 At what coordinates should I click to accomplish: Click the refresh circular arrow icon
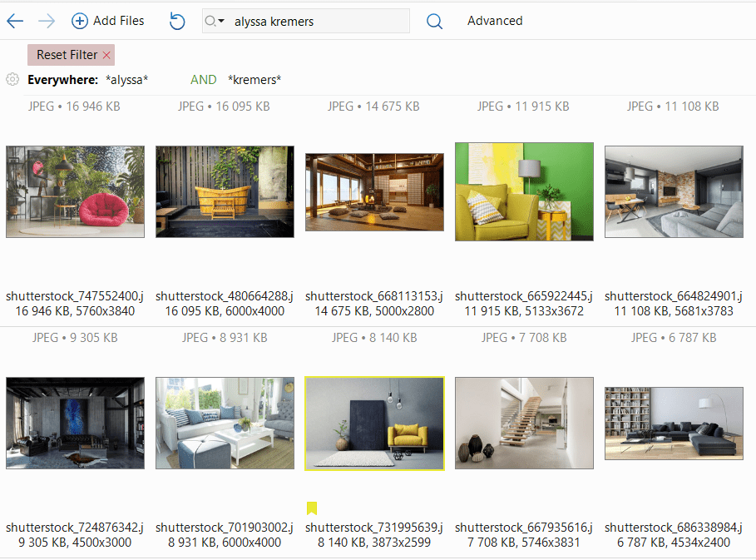tap(177, 22)
